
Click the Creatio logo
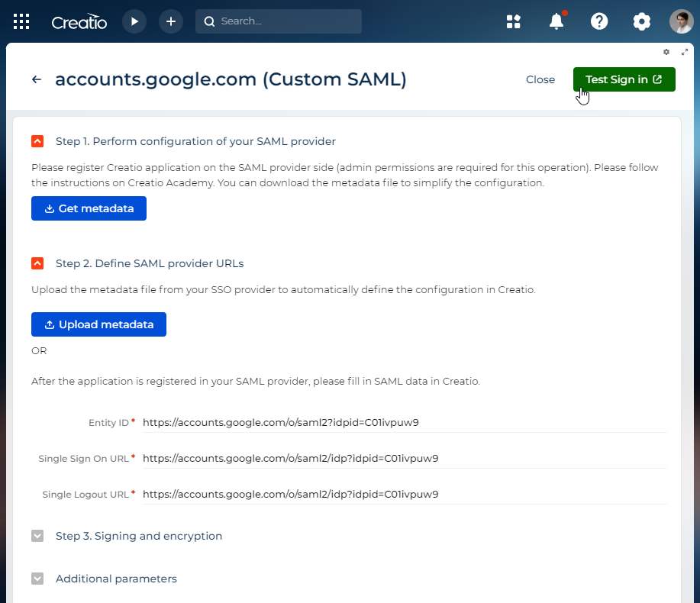(79, 21)
